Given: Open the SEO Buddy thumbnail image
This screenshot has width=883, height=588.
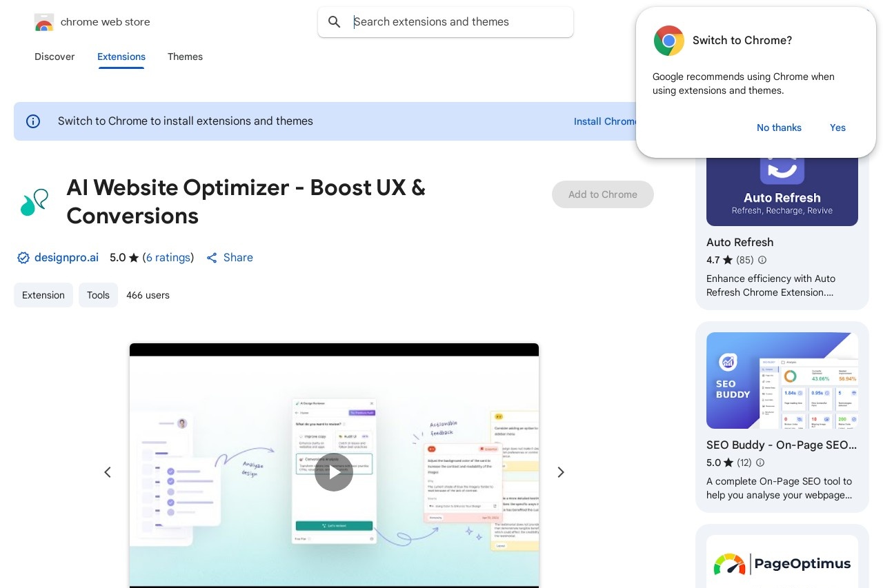Looking at the screenshot, I should (x=782, y=381).
